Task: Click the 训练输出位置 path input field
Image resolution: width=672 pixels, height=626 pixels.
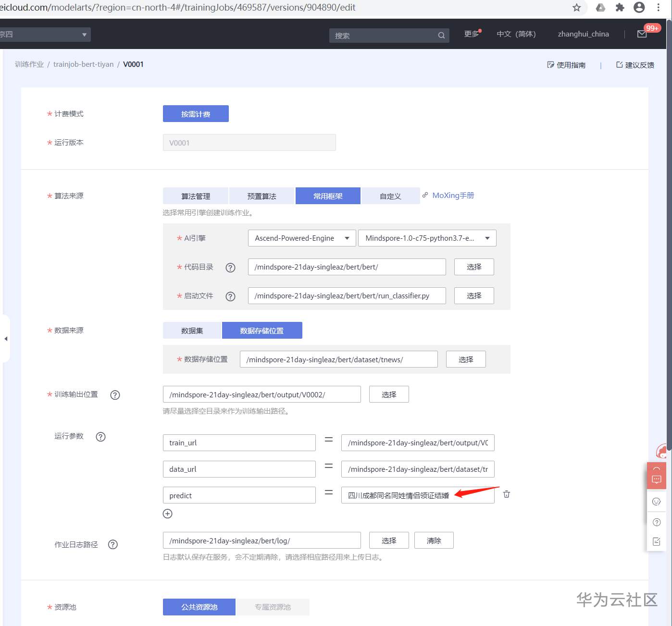Action: pos(262,394)
